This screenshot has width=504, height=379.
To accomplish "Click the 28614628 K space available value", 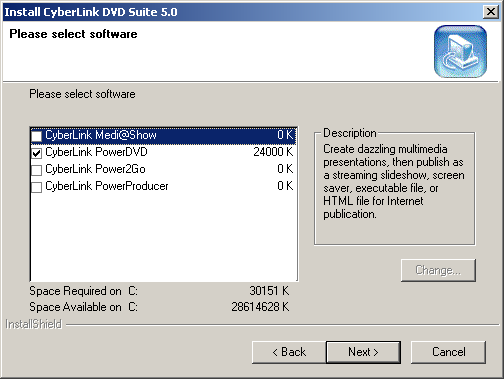I will (x=260, y=307).
